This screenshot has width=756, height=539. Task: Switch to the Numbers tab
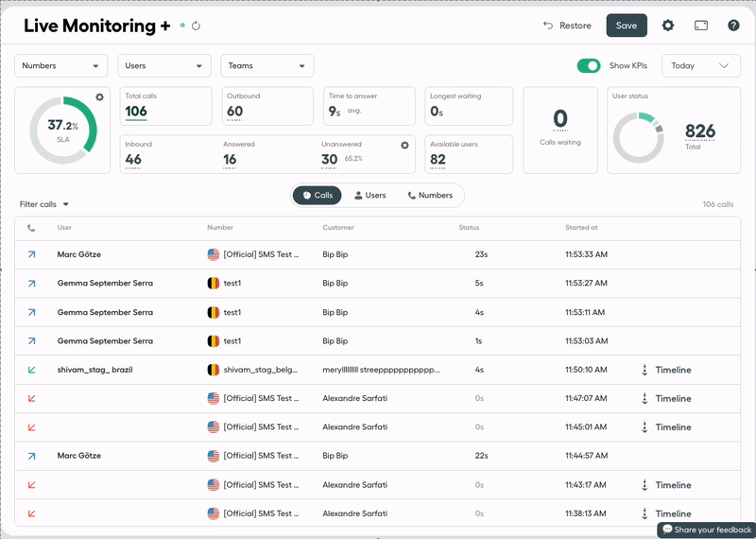430,195
